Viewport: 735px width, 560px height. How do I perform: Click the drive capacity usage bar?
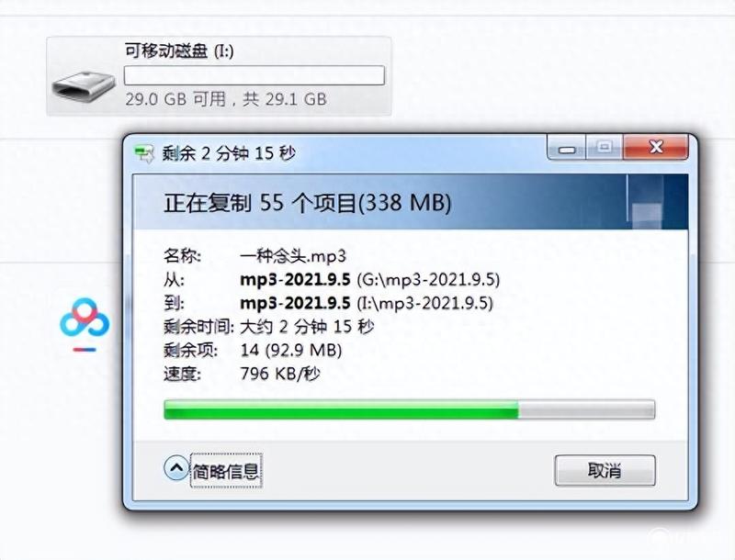pos(254,75)
